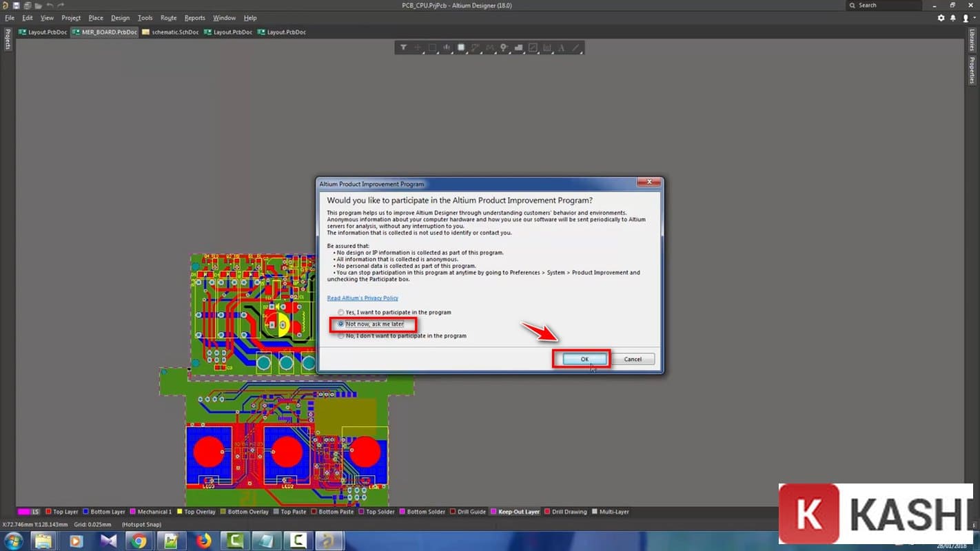Viewport: 980px width, 551px height.
Task: Select 'No, I don't want to participate'
Action: (x=341, y=336)
